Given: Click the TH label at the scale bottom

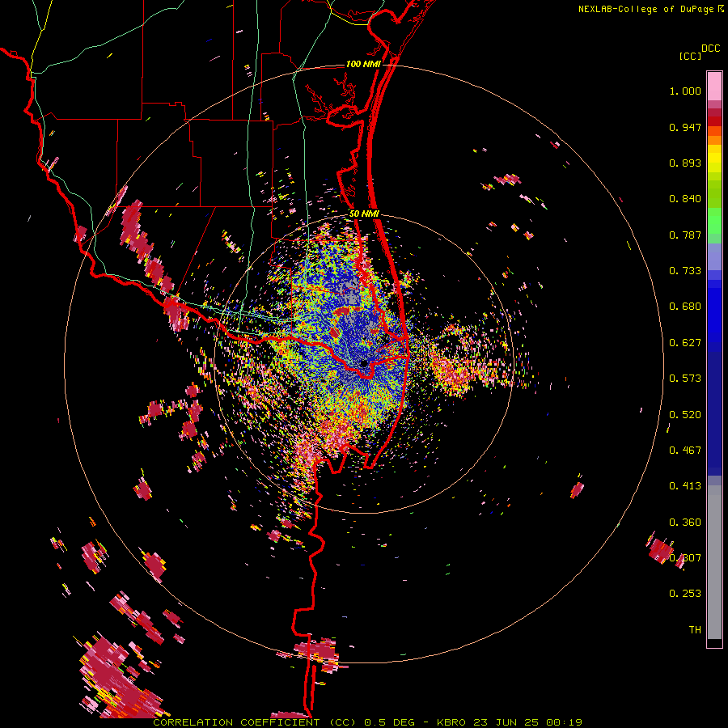Looking at the screenshot, I should tap(695, 630).
